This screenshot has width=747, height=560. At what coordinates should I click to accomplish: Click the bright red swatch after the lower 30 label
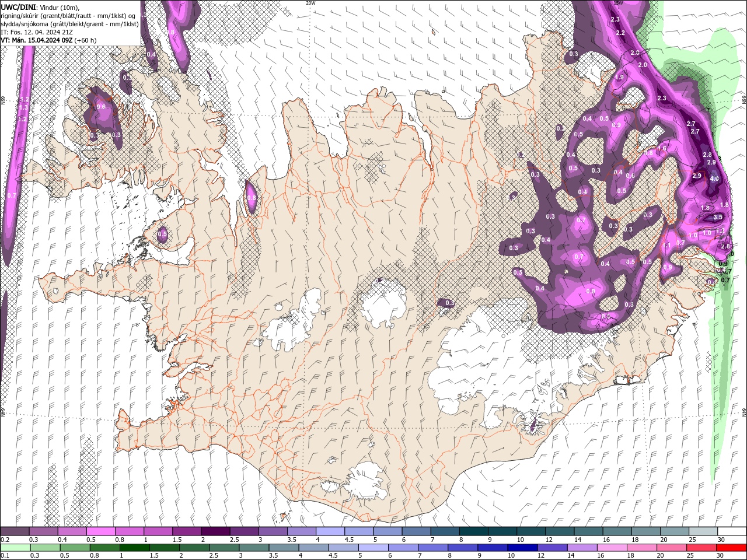[x=732, y=548]
